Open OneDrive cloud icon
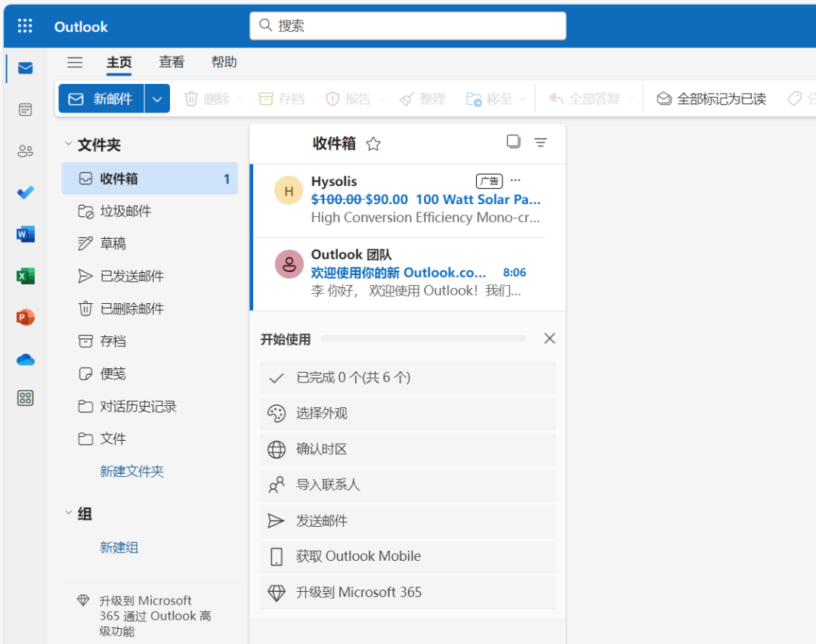 [x=25, y=359]
